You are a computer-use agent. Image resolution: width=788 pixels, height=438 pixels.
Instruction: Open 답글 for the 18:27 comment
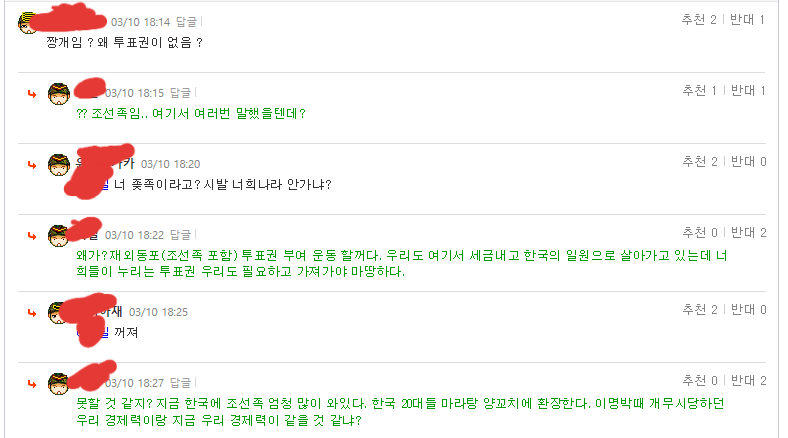[181, 382]
